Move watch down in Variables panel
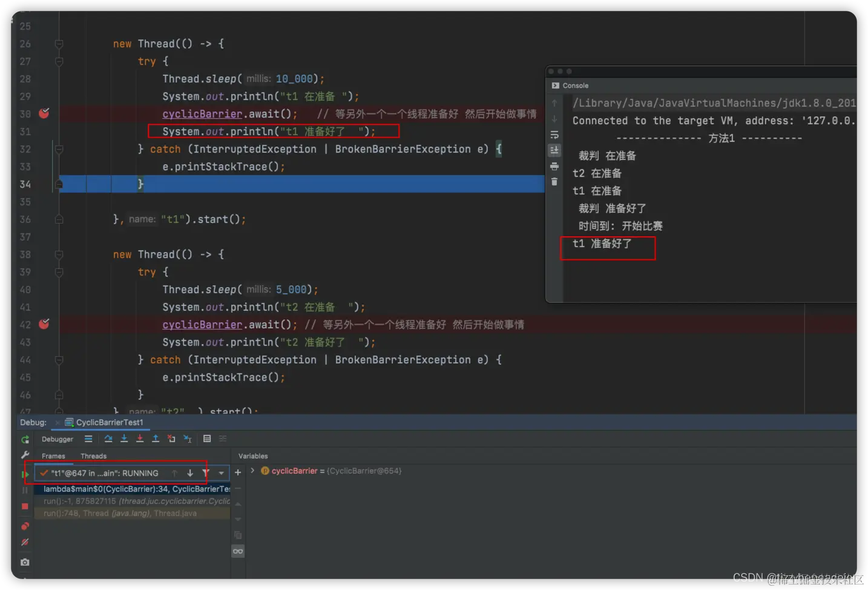 click(238, 519)
